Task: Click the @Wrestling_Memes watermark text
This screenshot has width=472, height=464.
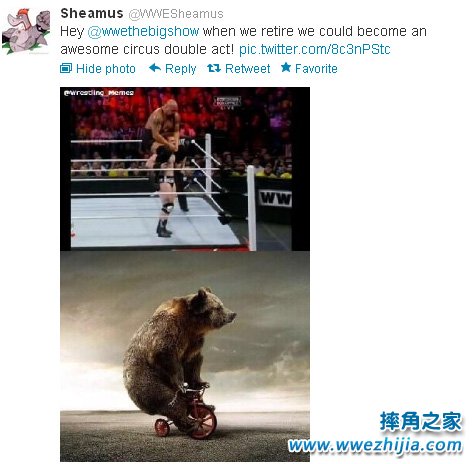Action: click(99, 93)
